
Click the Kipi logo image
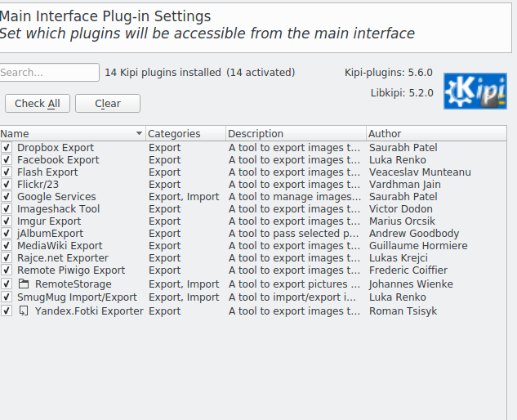[475, 91]
